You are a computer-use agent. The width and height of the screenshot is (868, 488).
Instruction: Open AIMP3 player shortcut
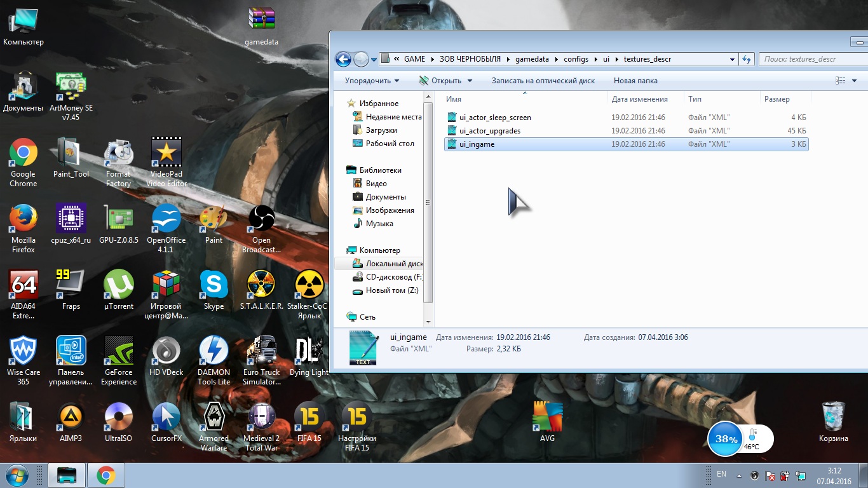click(x=71, y=422)
